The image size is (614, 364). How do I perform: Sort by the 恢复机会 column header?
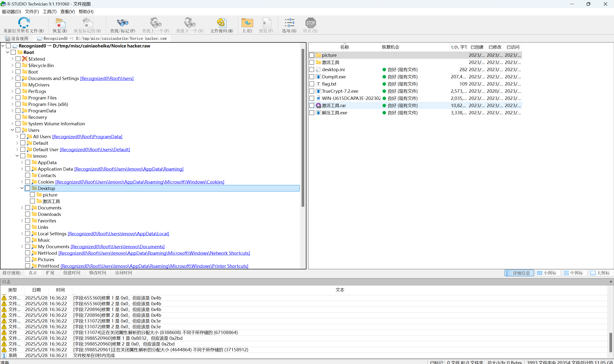pos(415,47)
